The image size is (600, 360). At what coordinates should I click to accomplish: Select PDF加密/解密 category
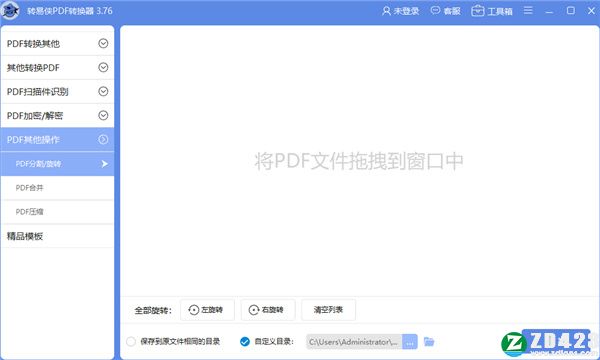57,116
